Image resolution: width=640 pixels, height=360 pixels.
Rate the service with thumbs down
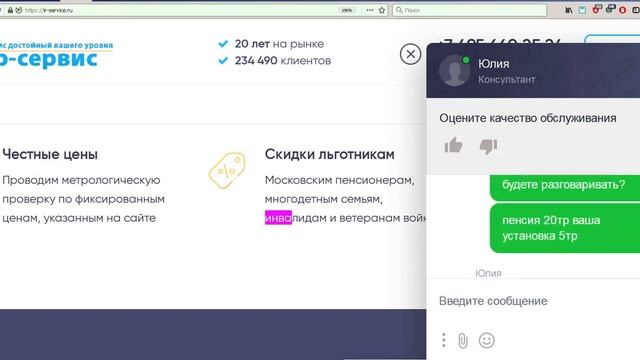tap(488, 146)
